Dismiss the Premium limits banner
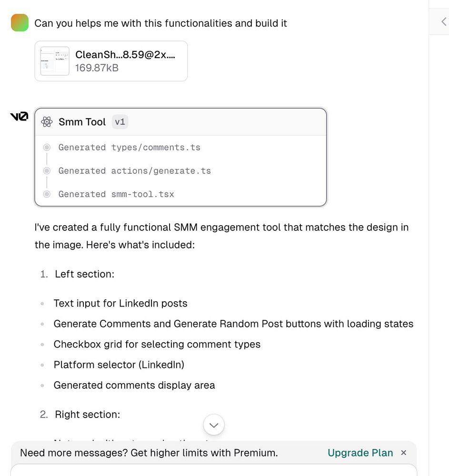 404,453
